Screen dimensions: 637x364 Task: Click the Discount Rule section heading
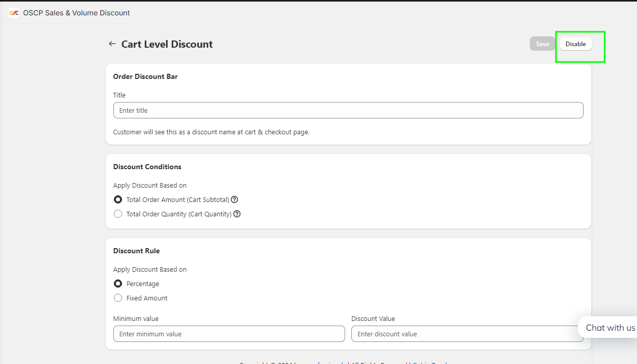(x=136, y=251)
